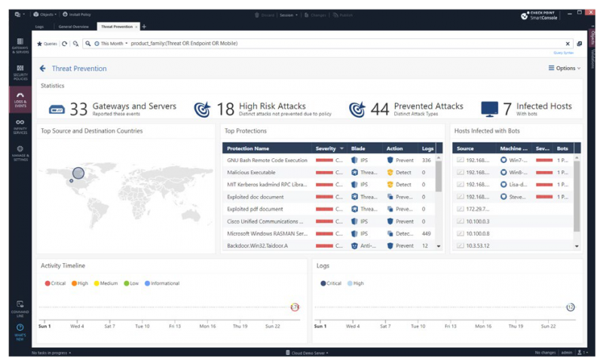
Task: Select the Threat Prevention tab
Action: tap(117, 26)
